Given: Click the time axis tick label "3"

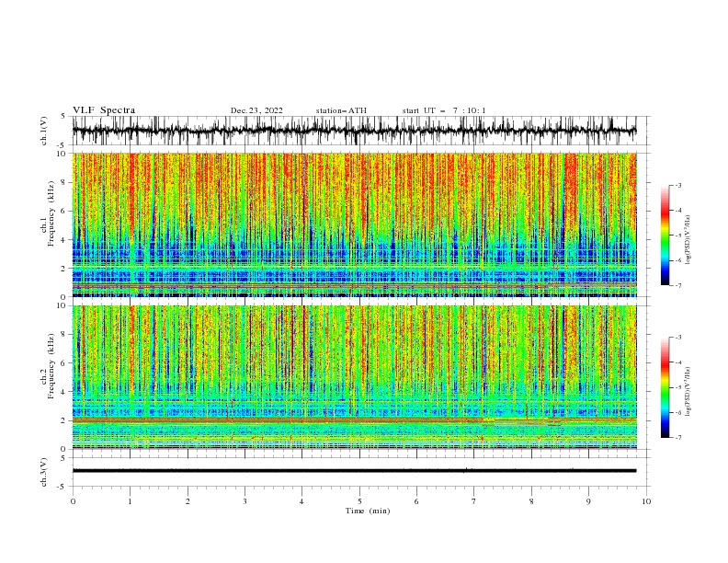Looking at the screenshot, I should point(245,501).
